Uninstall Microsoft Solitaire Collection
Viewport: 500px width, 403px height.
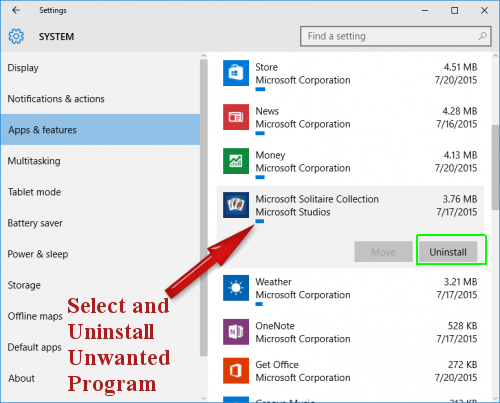pos(448,252)
